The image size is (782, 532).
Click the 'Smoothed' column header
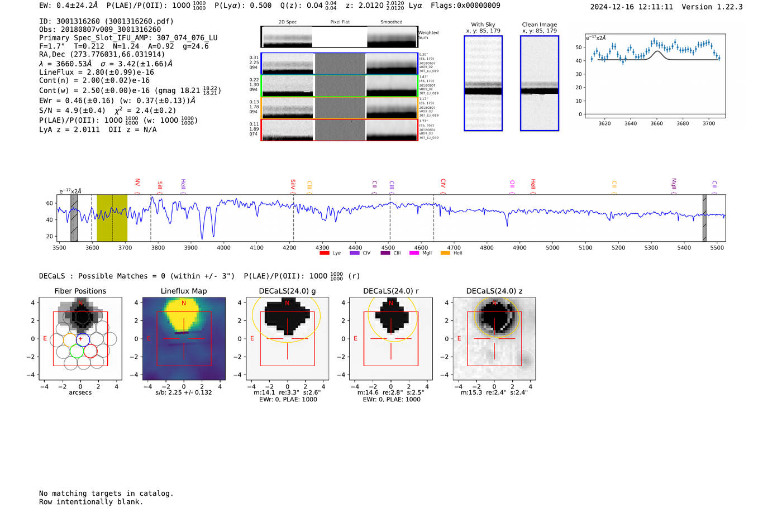392,22
